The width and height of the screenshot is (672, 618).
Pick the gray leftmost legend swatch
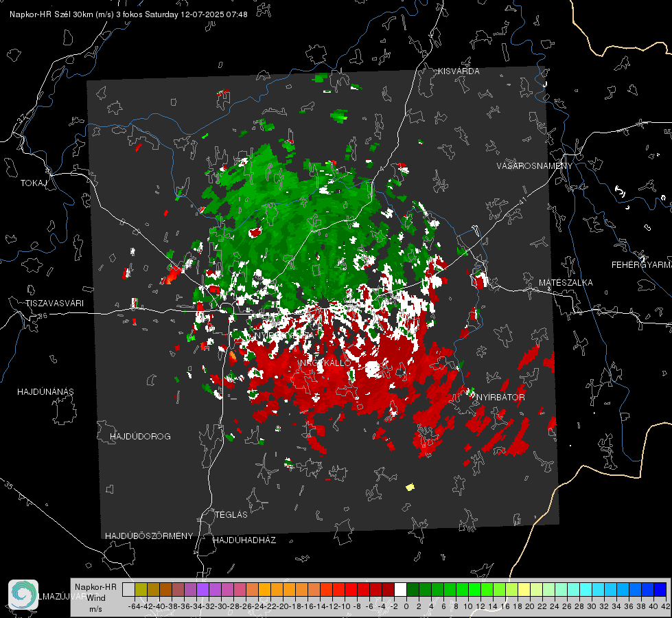(128, 590)
